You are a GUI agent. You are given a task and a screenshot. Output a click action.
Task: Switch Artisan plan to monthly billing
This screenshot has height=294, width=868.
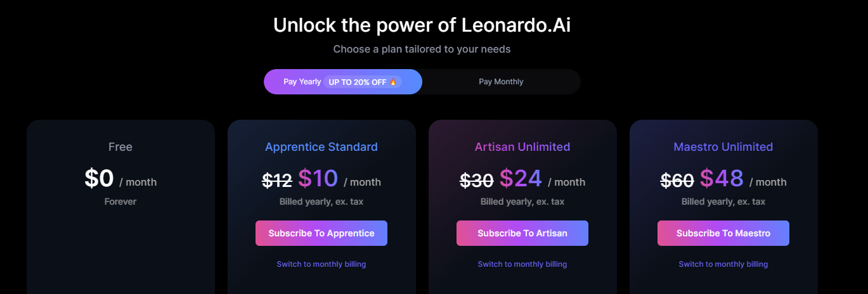coord(522,264)
